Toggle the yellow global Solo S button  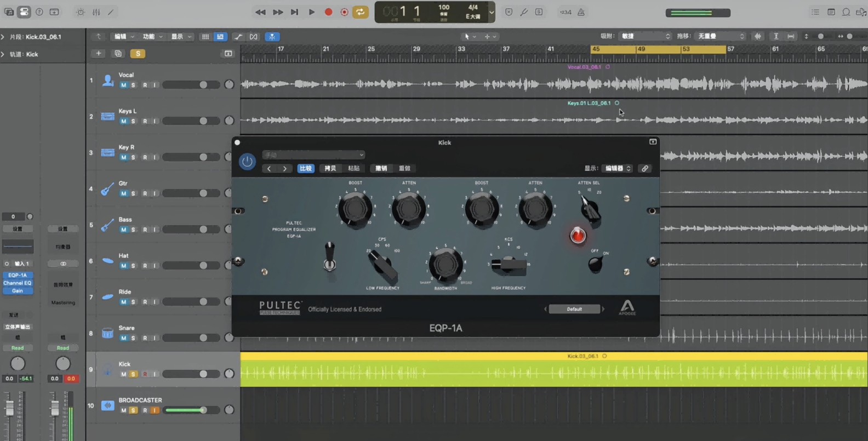(x=138, y=54)
